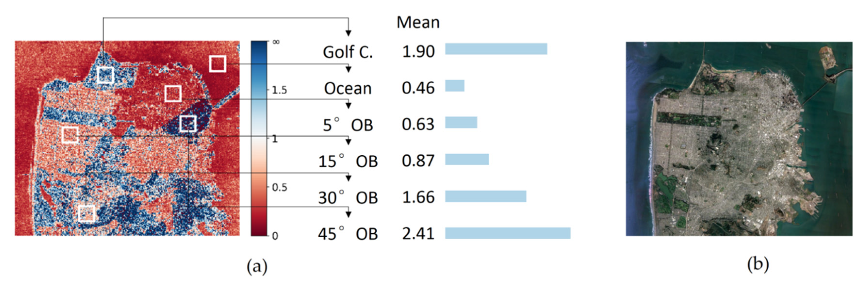Click the white square in the ocean region
The width and height of the screenshot is (868, 289).
click(x=217, y=64)
